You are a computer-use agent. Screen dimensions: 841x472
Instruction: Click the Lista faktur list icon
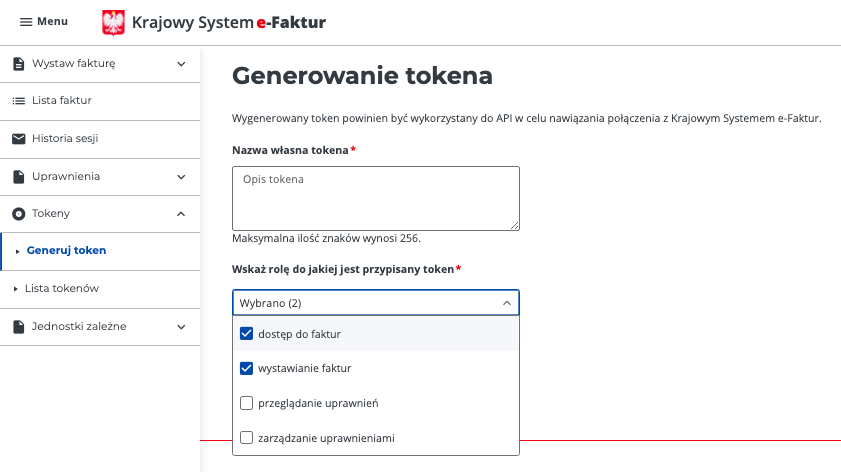tap(19, 101)
